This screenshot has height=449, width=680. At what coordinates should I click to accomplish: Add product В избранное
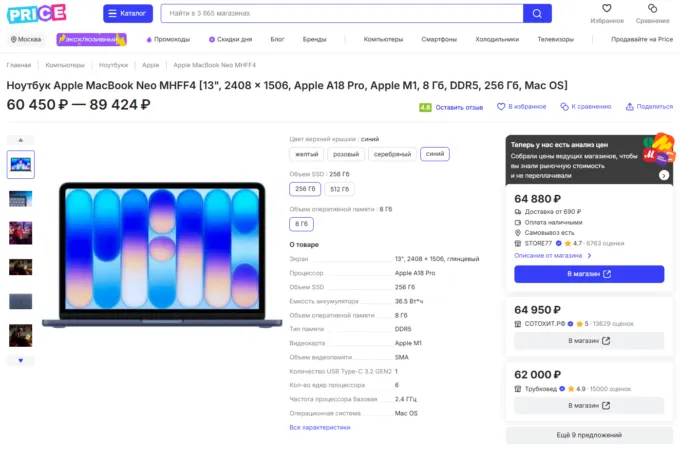(x=521, y=106)
